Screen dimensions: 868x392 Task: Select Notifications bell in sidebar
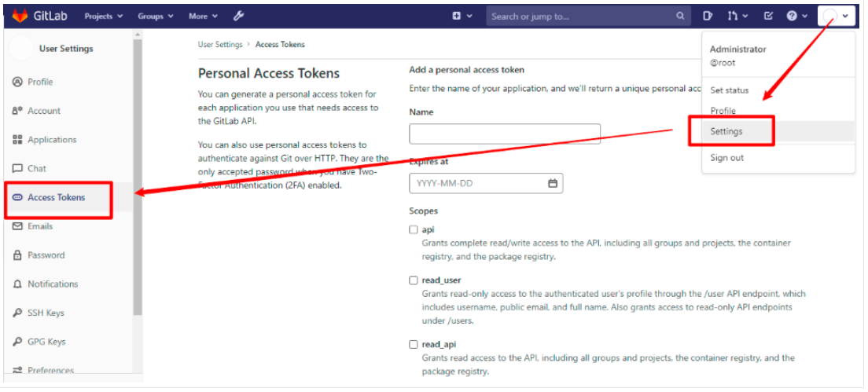click(17, 284)
